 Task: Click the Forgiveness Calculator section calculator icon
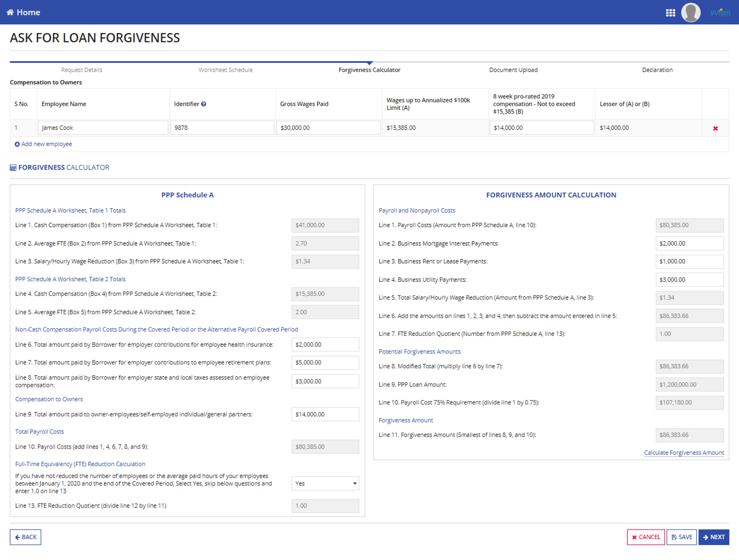[x=13, y=168]
